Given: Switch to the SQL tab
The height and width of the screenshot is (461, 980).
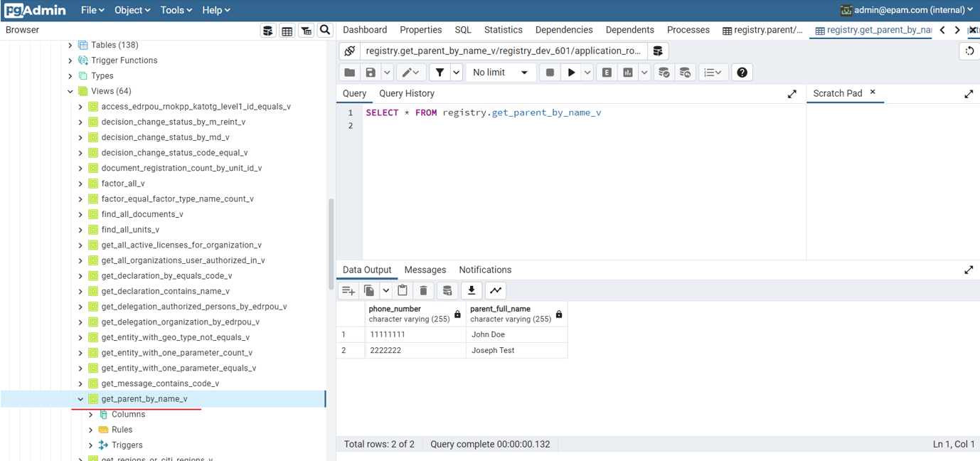Looking at the screenshot, I should (463, 30).
